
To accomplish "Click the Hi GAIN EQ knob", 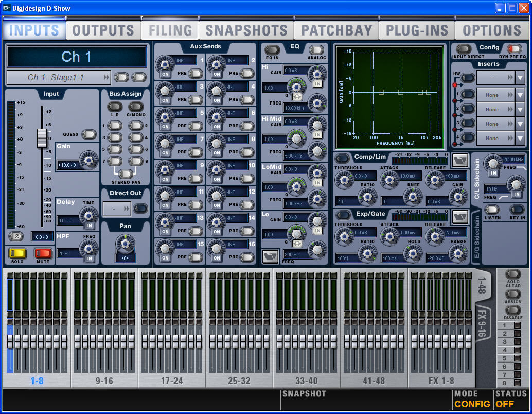I will (317, 73).
